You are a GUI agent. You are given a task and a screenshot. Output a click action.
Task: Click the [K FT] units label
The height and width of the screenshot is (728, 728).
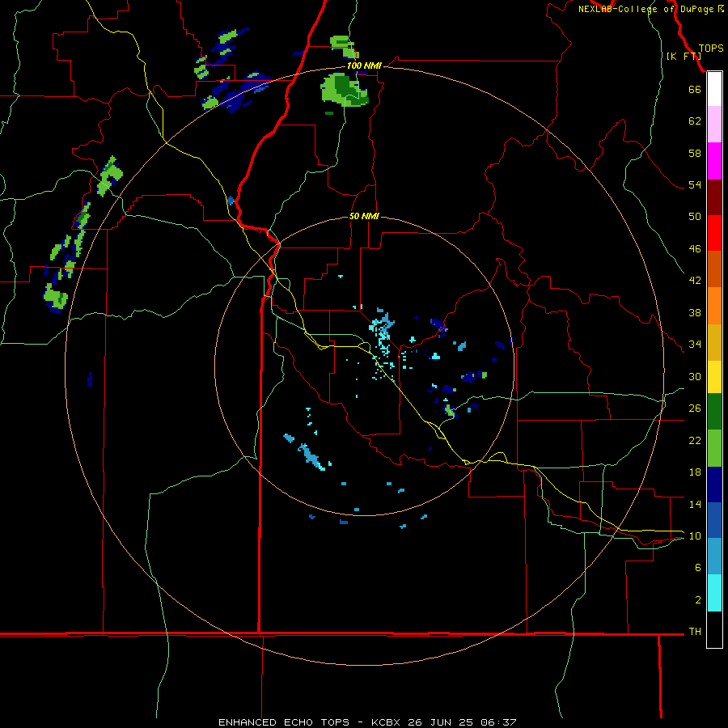click(x=684, y=56)
